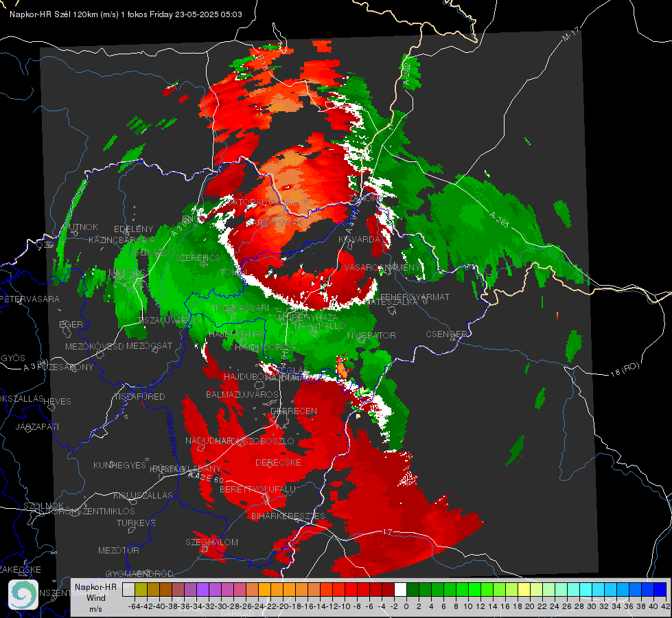Select the SZEGHALOM town label

211,542
